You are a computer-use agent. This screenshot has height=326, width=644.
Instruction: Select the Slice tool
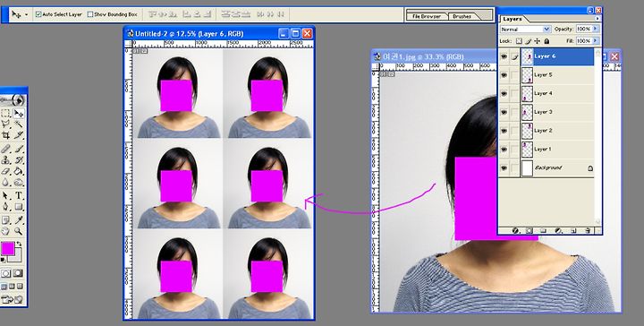19,135
